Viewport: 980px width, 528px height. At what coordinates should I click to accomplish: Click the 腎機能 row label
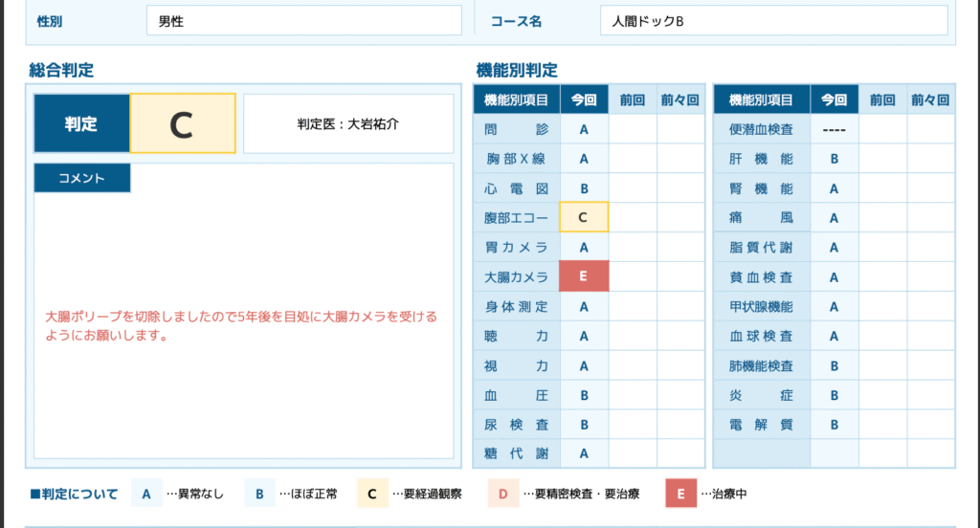pyautogui.click(x=761, y=188)
